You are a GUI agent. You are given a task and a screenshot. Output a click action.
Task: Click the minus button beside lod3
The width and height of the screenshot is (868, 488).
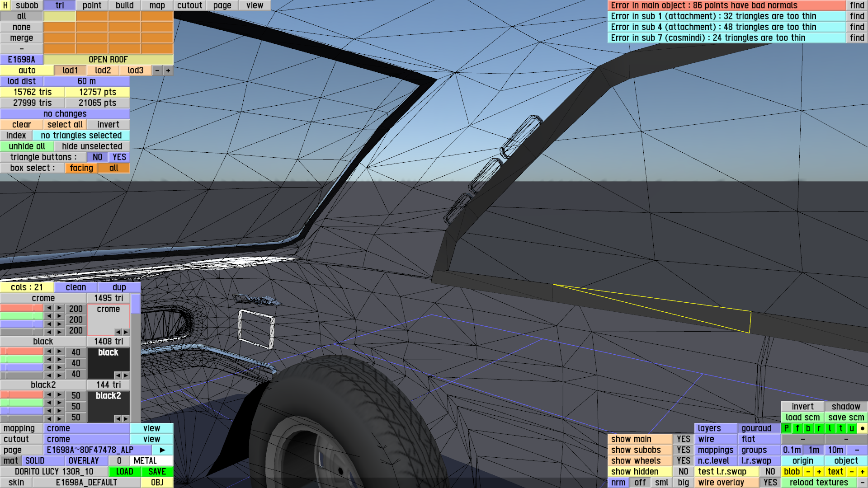(157, 70)
